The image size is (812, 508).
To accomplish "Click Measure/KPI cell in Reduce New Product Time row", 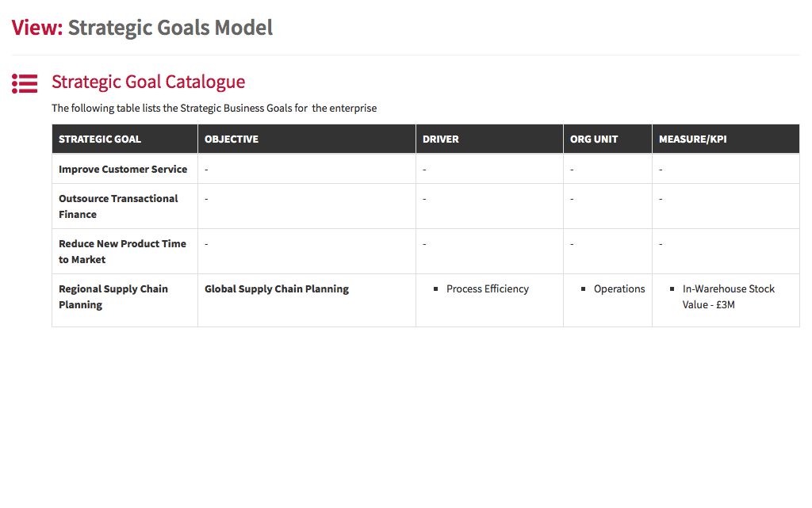I will coord(726,251).
